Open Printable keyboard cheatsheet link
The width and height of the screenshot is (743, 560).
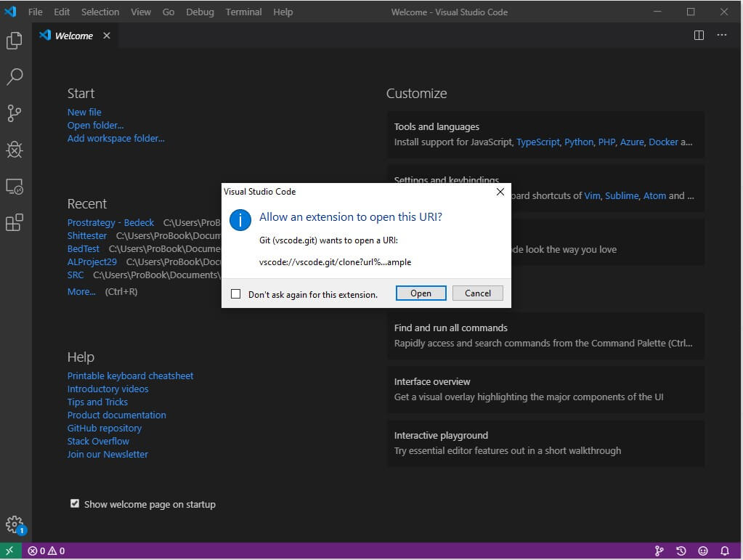click(130, 376)
